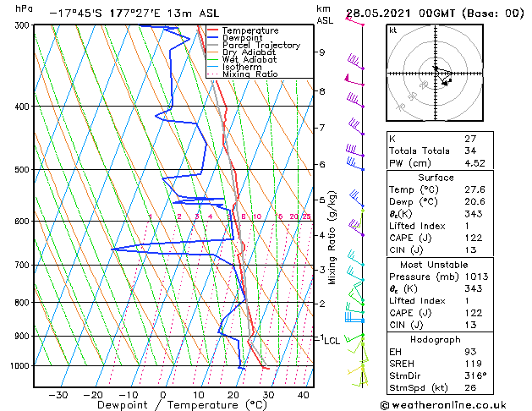Click the weatheronline.co.uk copyright link

[x=443, y=405]
